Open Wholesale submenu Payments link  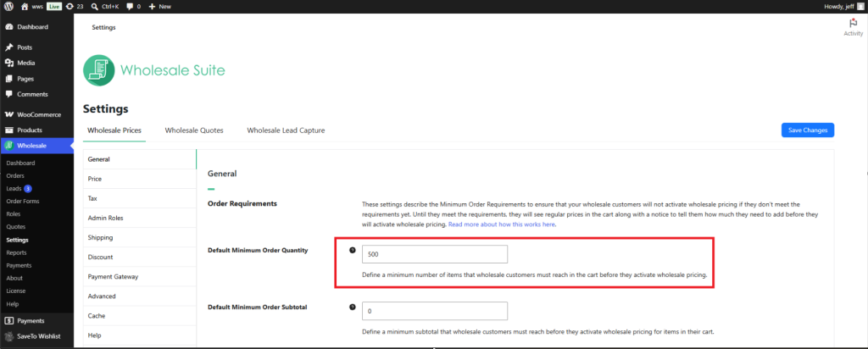[x=19, y=265]
